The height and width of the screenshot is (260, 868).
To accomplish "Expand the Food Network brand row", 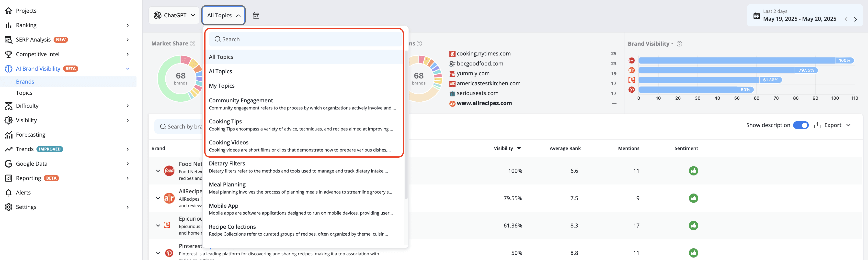I will click(158, 171).
